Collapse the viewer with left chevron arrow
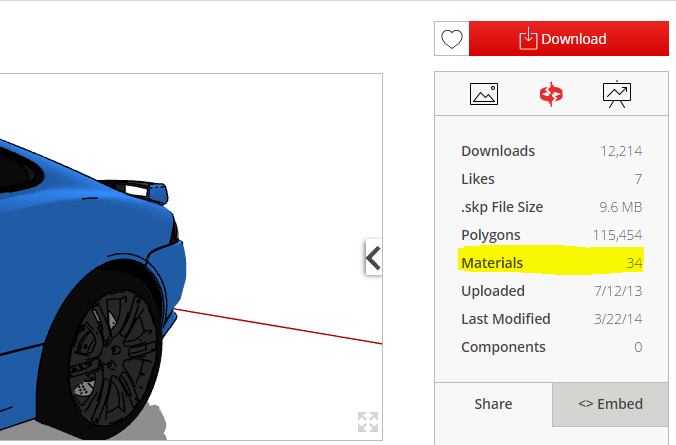Viewport: 676px width, 445px height. 373,257
